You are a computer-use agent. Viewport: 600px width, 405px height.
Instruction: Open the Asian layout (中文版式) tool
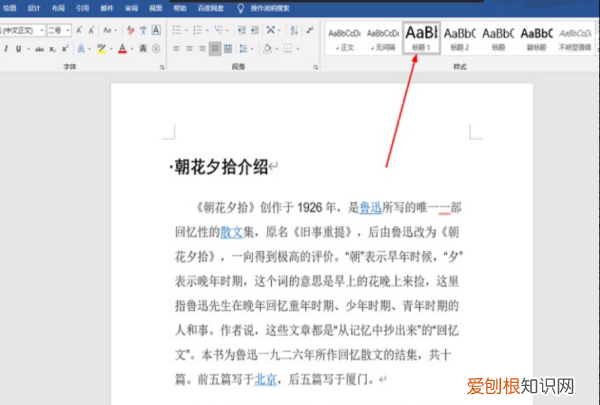(271, 30)
